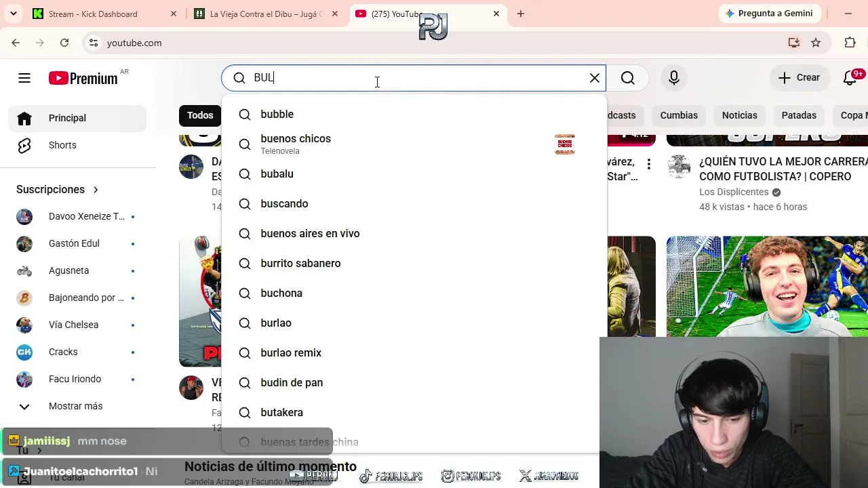Open Gastón Edul subscription channel
The width and height of the screenshot is (868, 488).
pos(77,243)
